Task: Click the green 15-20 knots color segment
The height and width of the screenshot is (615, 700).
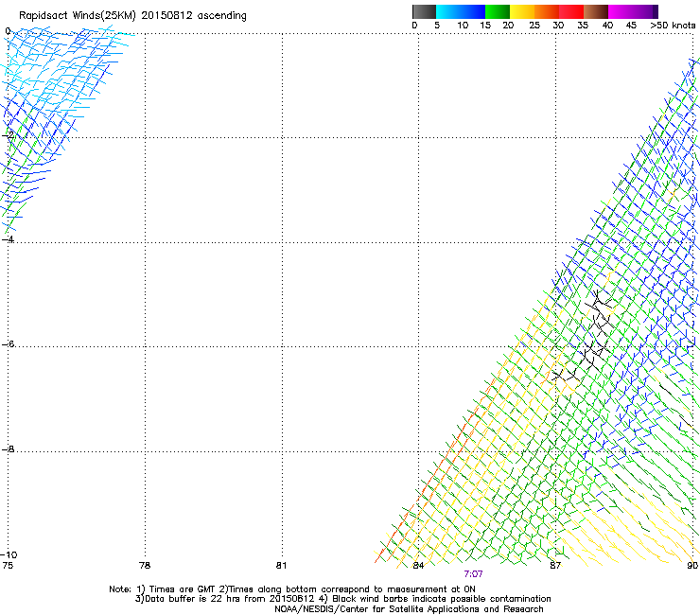Action: pos(498,11)
